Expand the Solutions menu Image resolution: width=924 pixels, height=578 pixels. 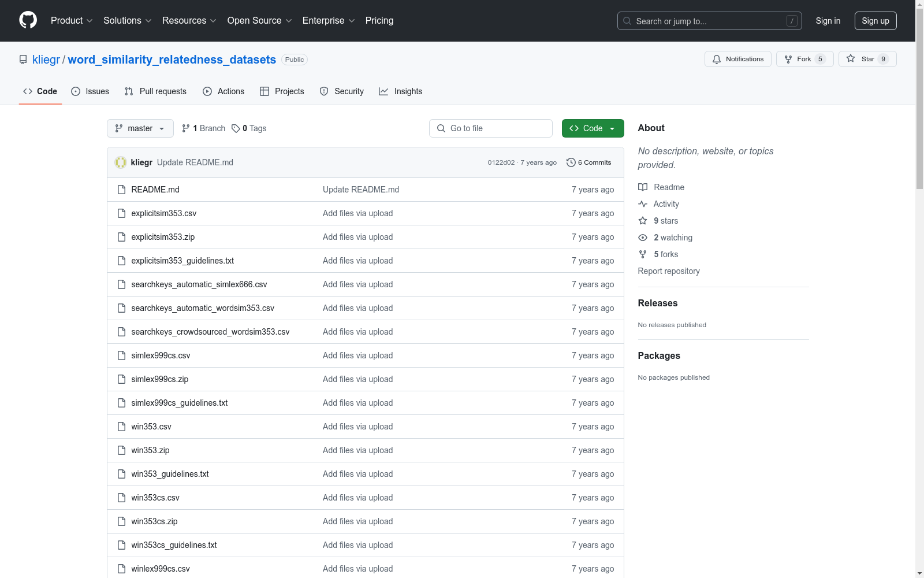point(128,20)
